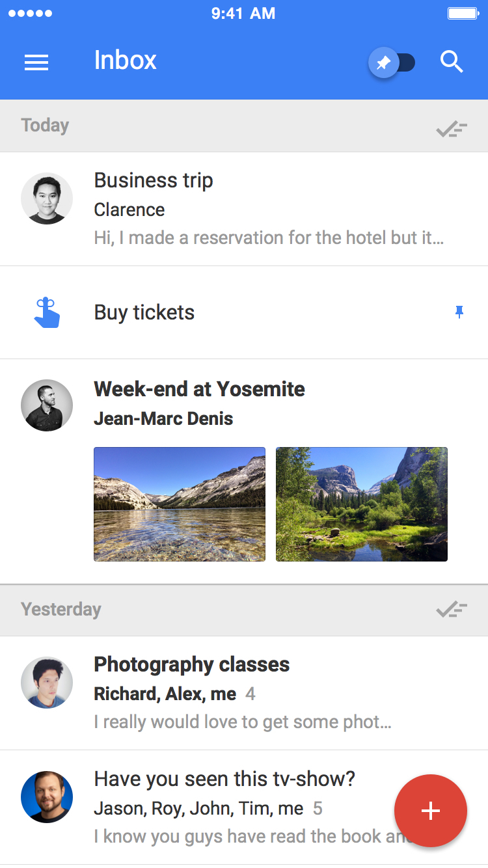Image resolution: width=488 pixels, height=868 pixels.
Task: Click the red compose plus button
Action: coord(430,811)
